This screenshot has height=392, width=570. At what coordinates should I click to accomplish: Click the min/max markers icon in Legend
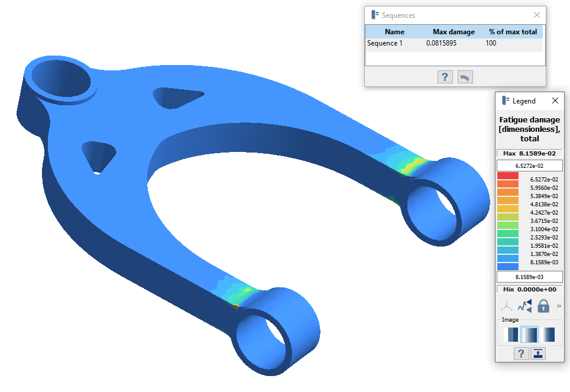[x=525, y=306]
